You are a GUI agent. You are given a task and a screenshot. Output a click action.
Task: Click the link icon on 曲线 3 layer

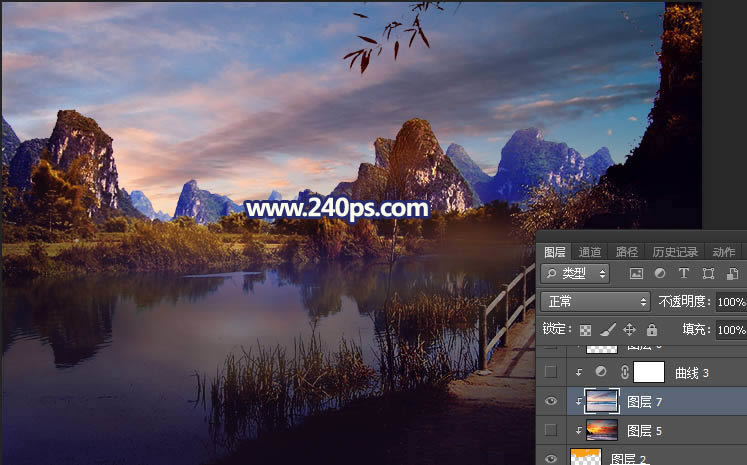tap(625, 372)
